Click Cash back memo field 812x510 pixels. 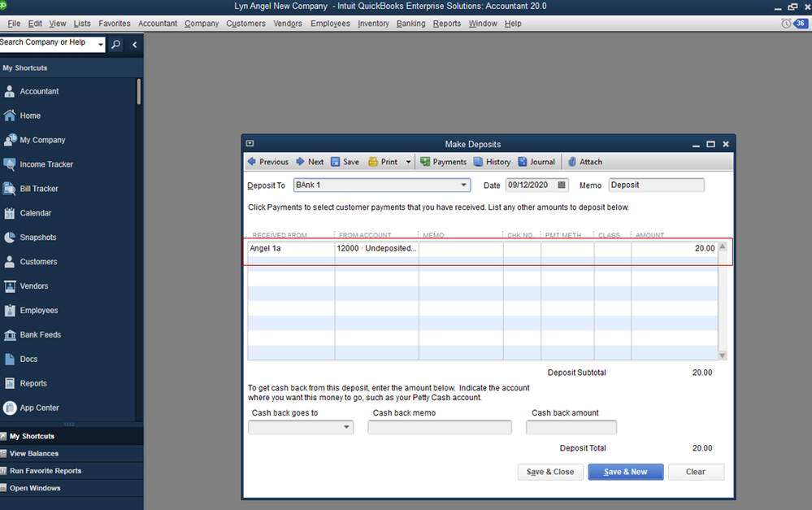(440, 427)
